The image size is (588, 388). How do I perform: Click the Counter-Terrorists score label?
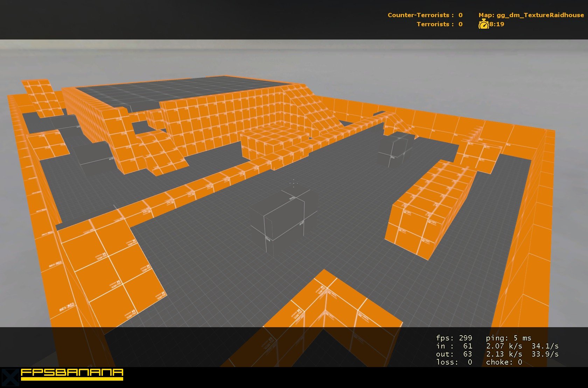(425, 15)
